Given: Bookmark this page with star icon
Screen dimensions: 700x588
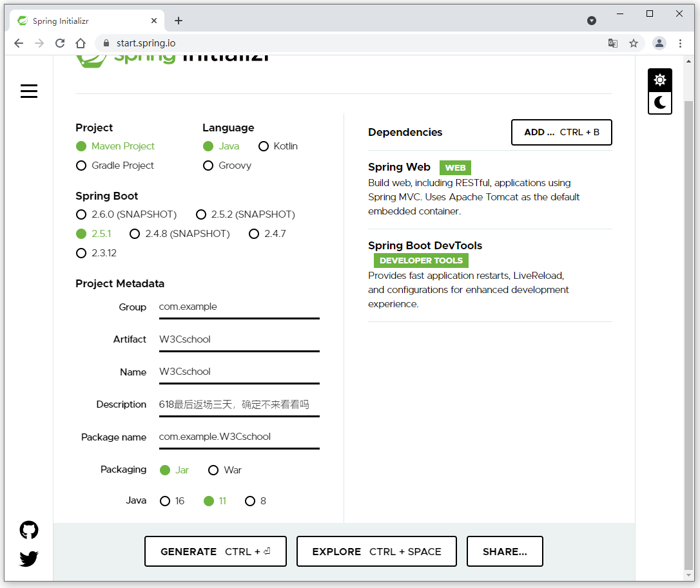Looking at the screenshot, I should [x=634, y=43].
